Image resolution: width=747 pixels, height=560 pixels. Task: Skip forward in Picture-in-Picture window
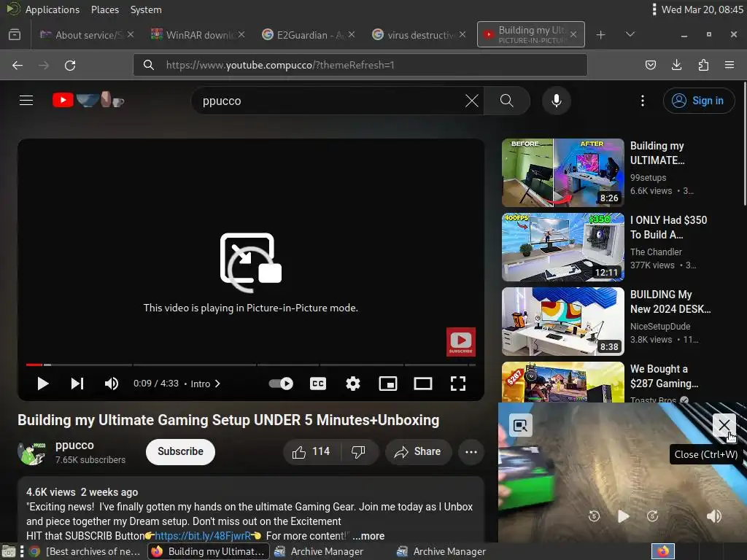(x=653, y=516)
